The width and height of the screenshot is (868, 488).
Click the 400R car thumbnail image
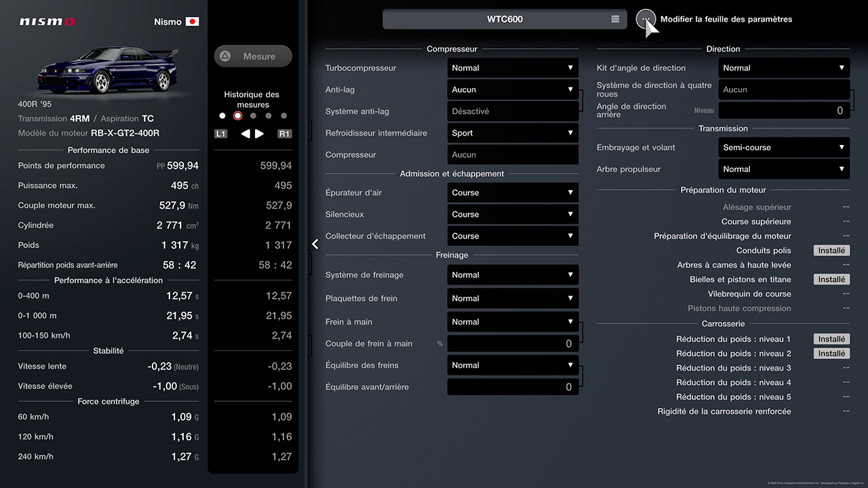pos(108,69)
